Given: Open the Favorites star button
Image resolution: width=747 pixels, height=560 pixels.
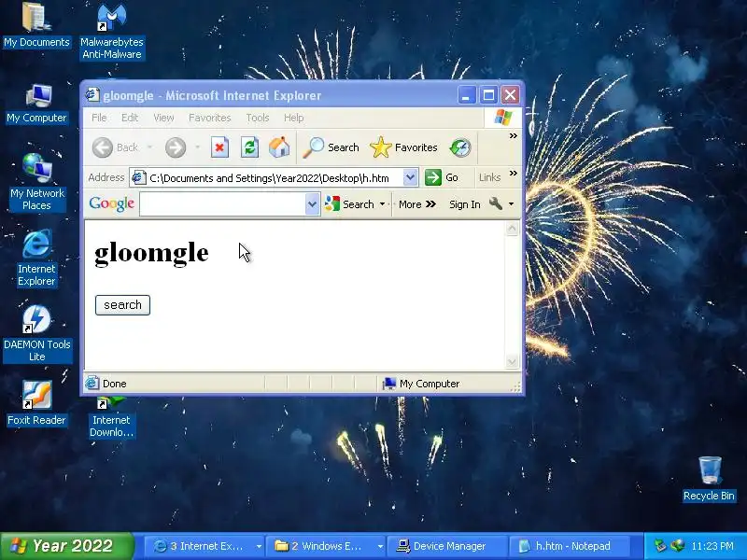Looking at the screenshot, I should tap(403, 147).
